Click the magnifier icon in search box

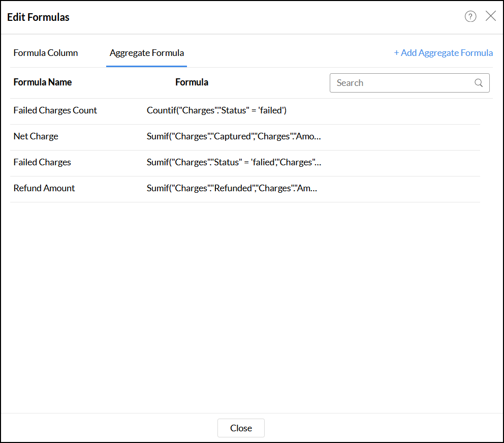click(x=479, y=83)
